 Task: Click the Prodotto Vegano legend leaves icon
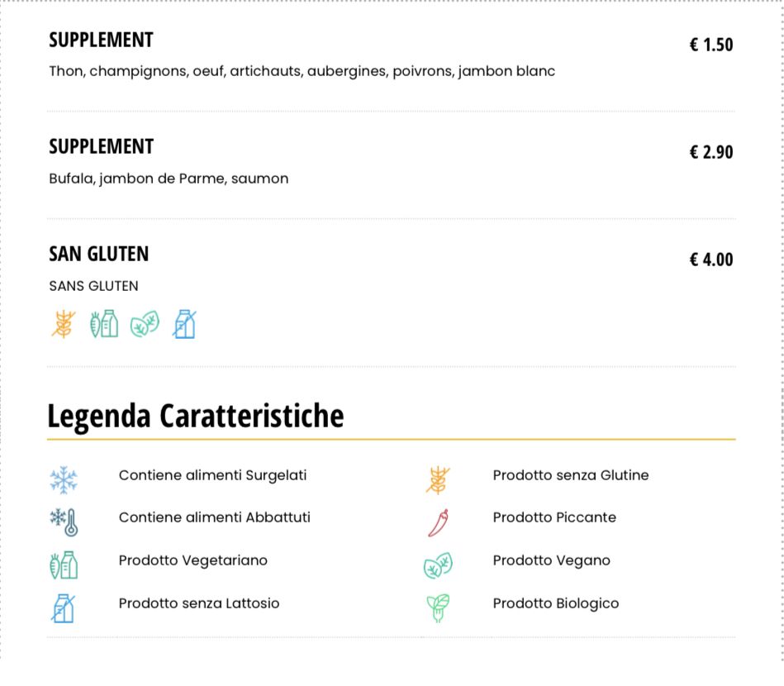tap(438, 565)
